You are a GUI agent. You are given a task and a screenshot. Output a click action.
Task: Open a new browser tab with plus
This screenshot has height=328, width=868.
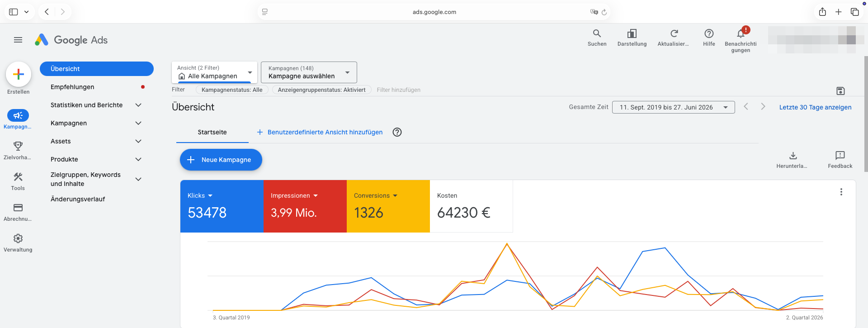pyautogui.click(x=838, y=12)
